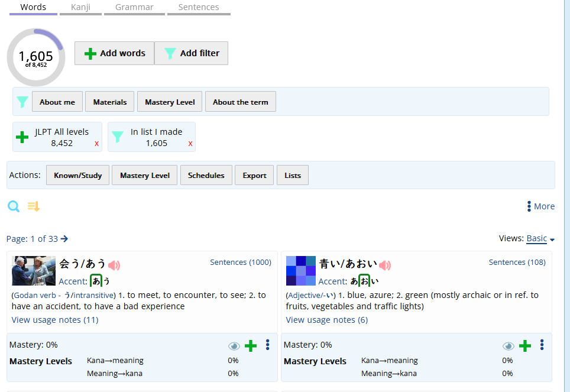The height and width of the screenshot is (392, 570).
Task: Open the Materials filter category
Action: (x=110, y=102)
